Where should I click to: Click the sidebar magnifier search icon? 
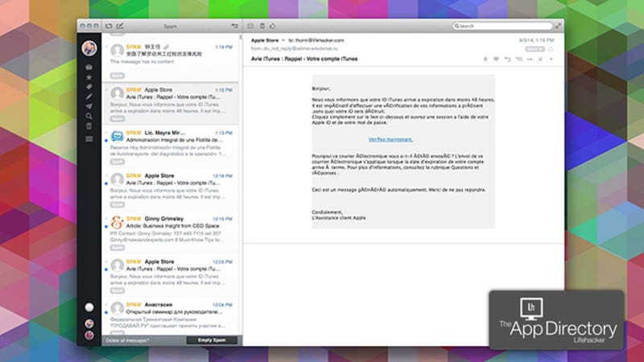tap(89, 116)
